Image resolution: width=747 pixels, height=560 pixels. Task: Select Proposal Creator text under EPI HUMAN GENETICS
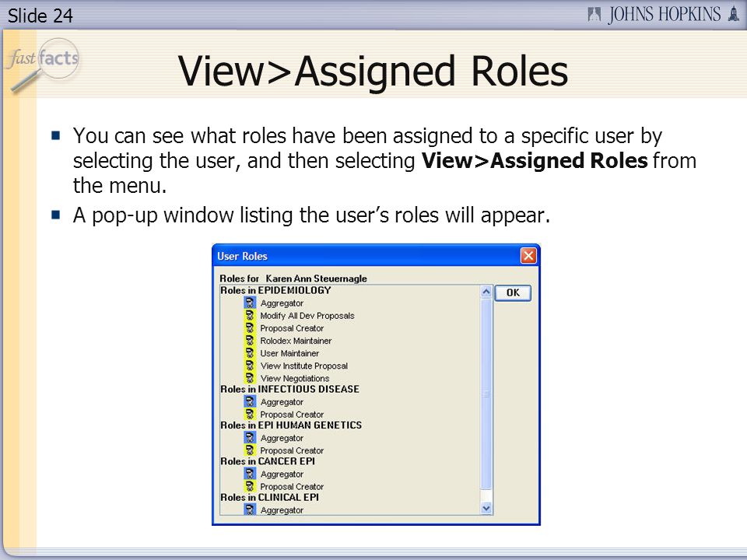[x=292, y=451]
